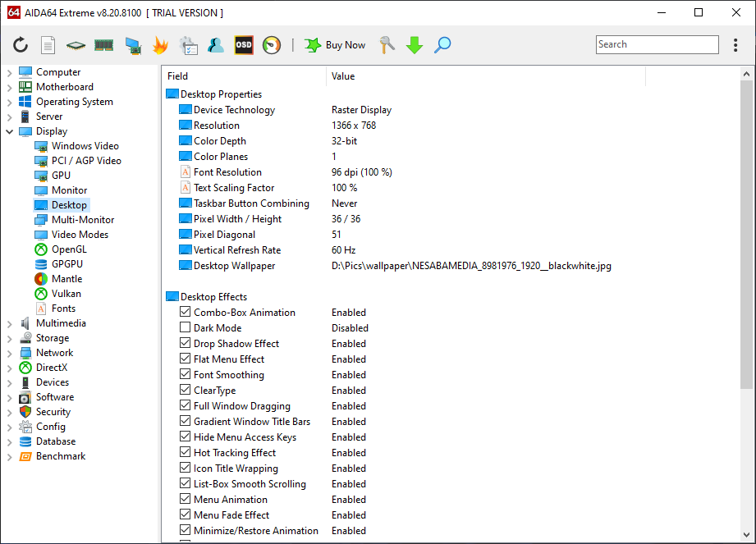Expand the Motherboard tree node
756x544 pixels.
(x=10, y=87)
